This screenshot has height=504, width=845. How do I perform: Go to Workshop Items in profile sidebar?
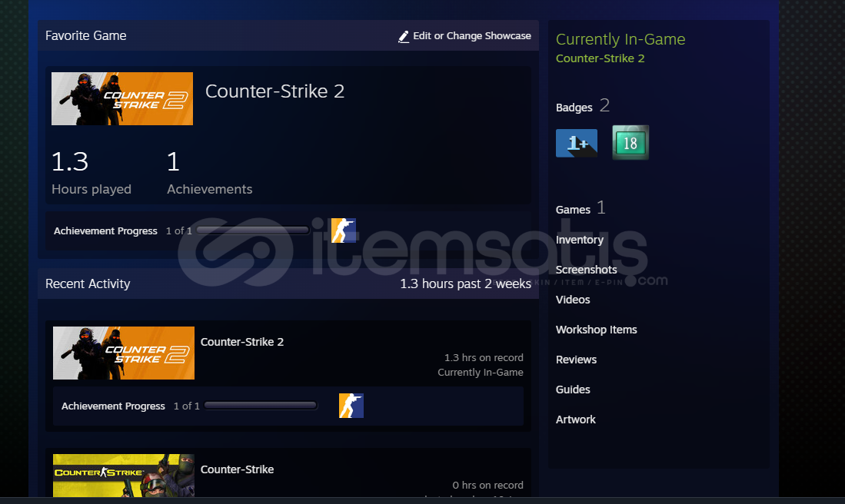(596, 330)
